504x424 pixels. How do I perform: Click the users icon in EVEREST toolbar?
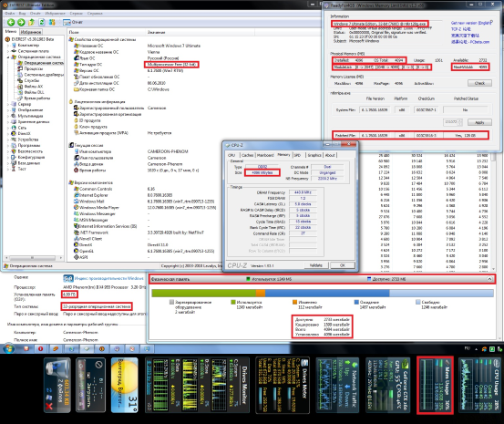pos(52,22)
